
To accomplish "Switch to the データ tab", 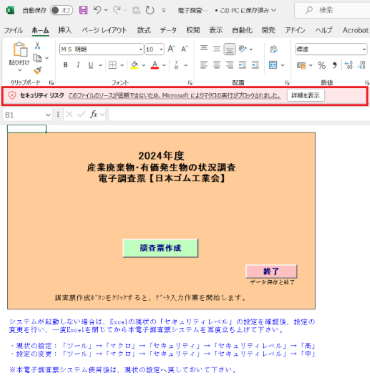I will pyautogui.click(x=168, y=30).
